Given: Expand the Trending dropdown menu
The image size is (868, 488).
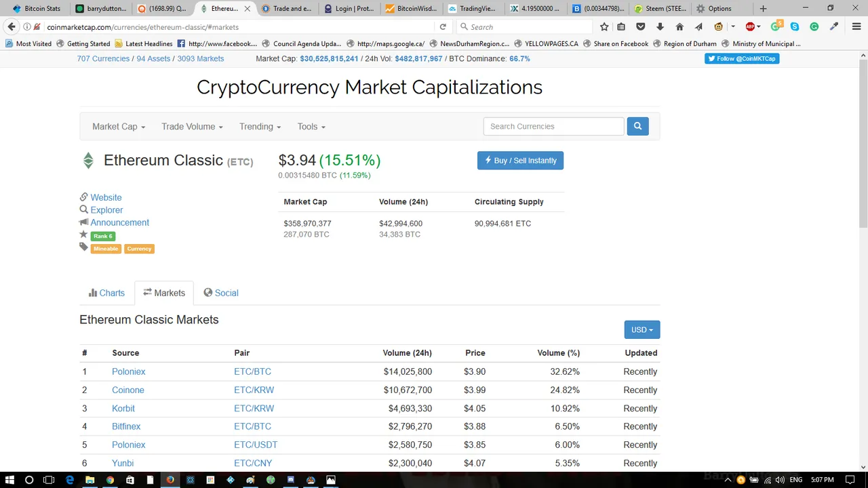Looking at the screenshot, I should [x=260, y=127].
